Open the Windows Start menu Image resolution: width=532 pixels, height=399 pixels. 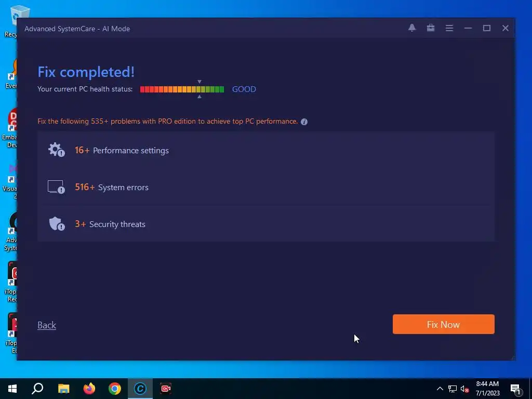point(12,389)
